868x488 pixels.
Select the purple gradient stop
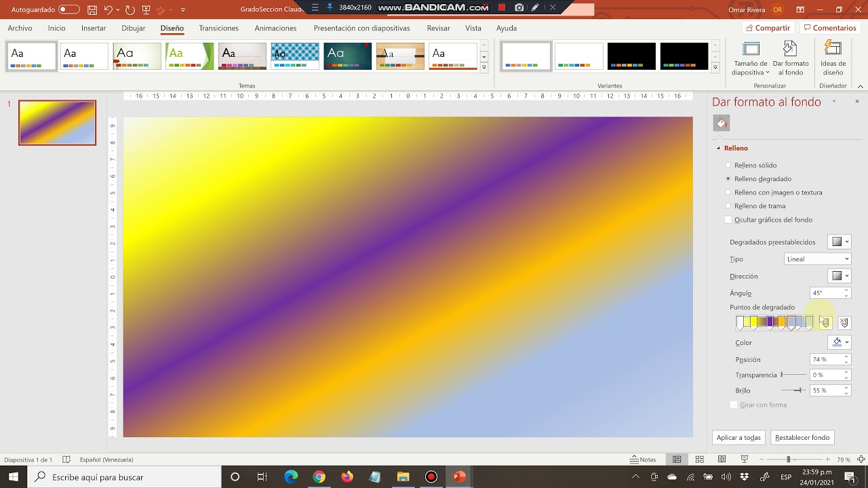[x=770, y=323]
